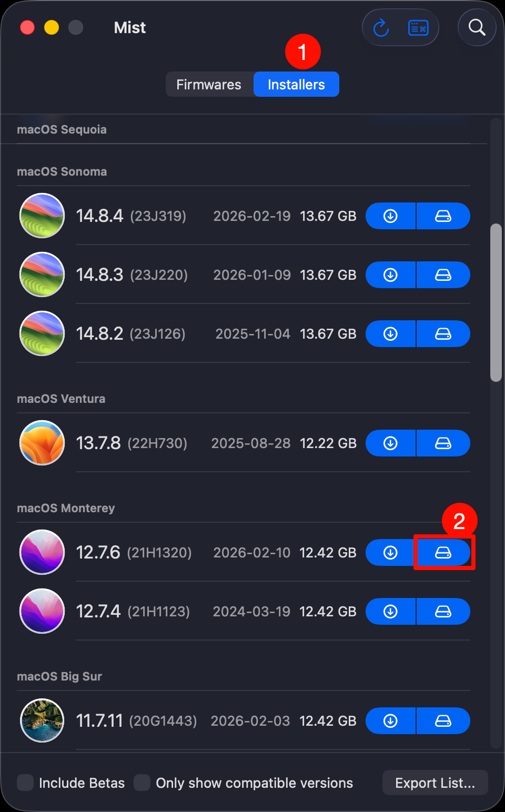Click the macOS Big Sur 11.7.11 thumbnail
The image size is (505, 812).
(42, 720)
